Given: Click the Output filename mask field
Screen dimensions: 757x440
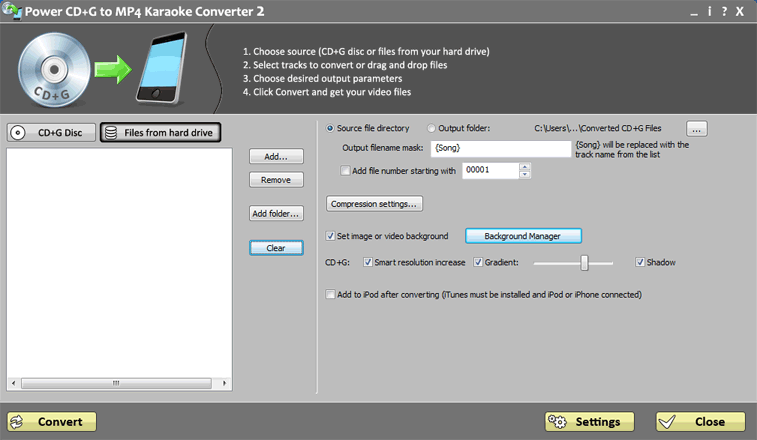Looking at the screenshot, I should (501, 148).
